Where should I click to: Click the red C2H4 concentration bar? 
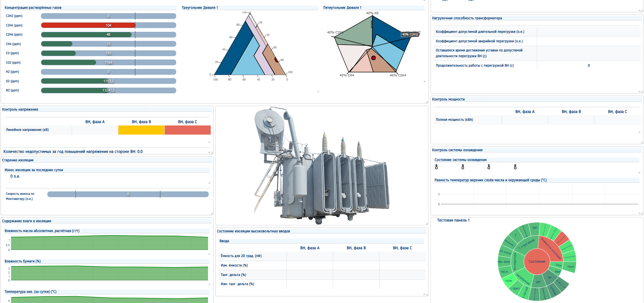88,25
